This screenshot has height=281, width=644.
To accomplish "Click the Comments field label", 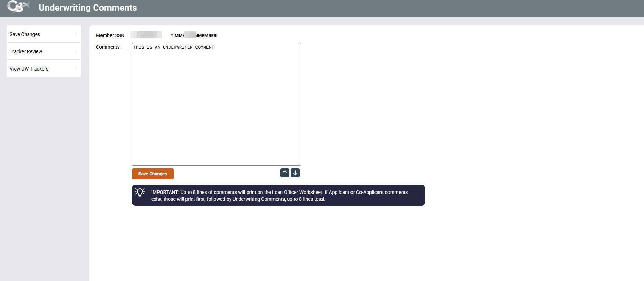I will (x=108, y=47).
